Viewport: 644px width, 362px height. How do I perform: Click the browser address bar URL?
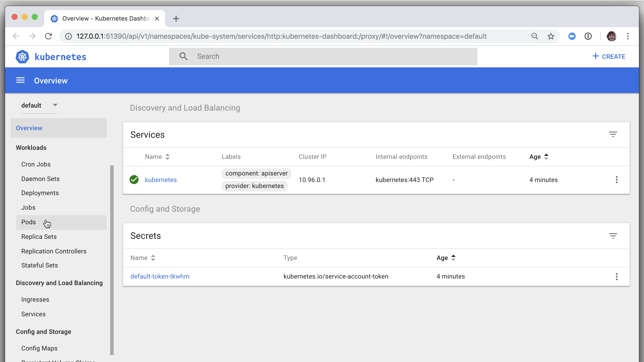click(281, 36)
